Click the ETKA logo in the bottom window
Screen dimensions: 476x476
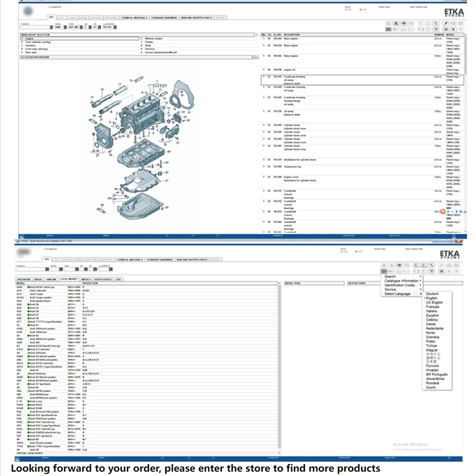tap(450, 254)
